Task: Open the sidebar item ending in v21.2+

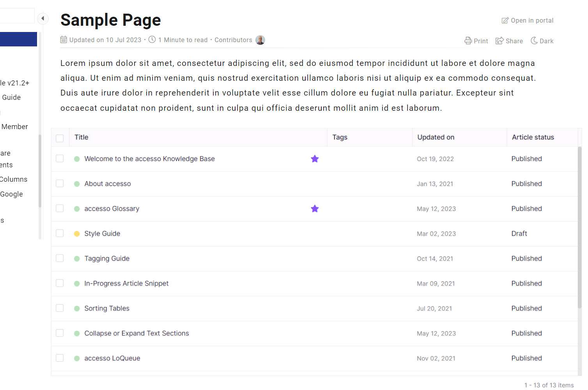Action: pos(15,83)
